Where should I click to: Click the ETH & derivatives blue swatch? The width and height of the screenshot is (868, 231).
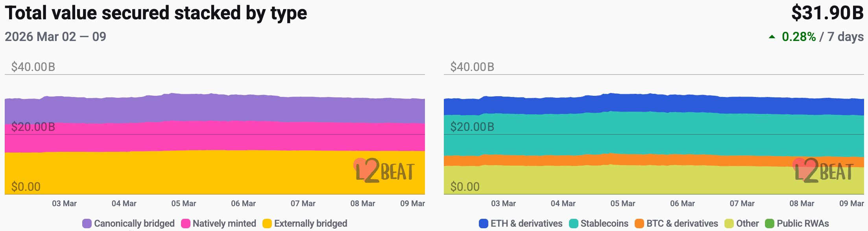point(484,224)
